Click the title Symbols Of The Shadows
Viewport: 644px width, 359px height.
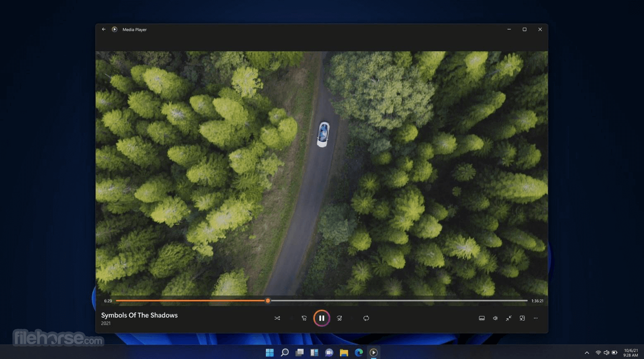(139, 315)
